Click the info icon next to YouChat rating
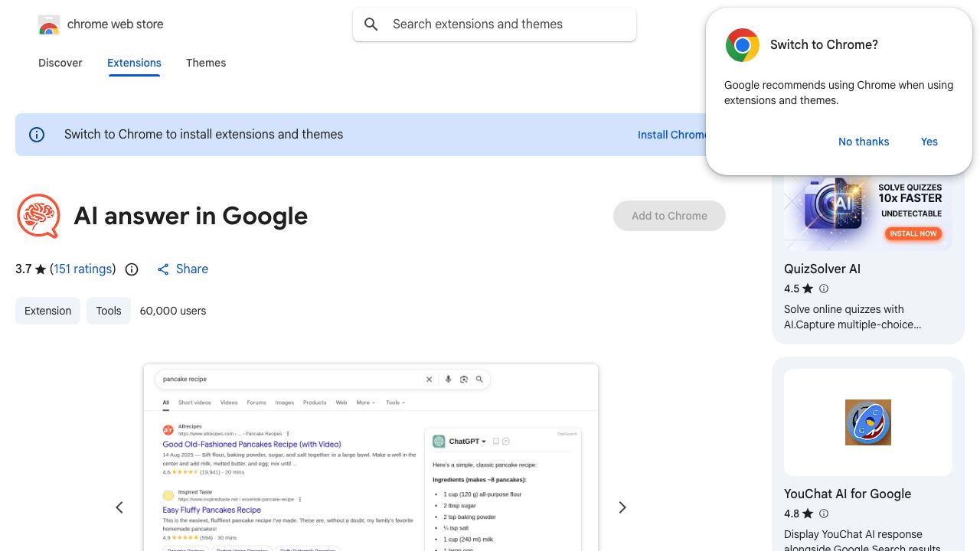Image resolution: width=980 pixels, height=551 pixels. click(824, 514)
